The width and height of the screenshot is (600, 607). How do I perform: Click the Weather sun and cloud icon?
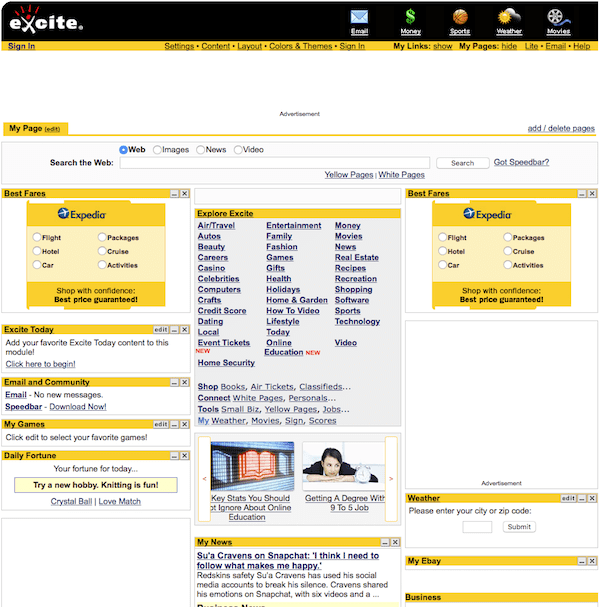click(509, 17)
